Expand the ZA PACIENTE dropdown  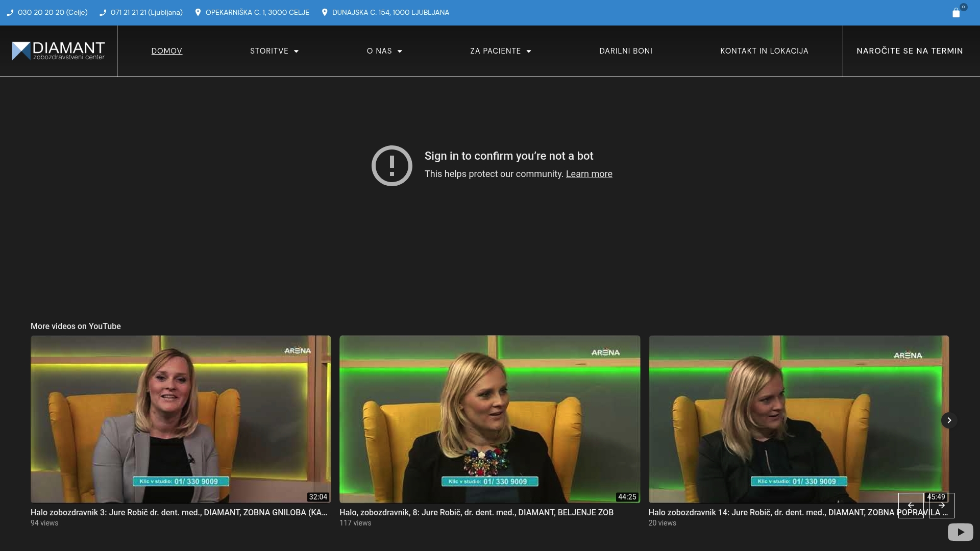tap(500, 51)
